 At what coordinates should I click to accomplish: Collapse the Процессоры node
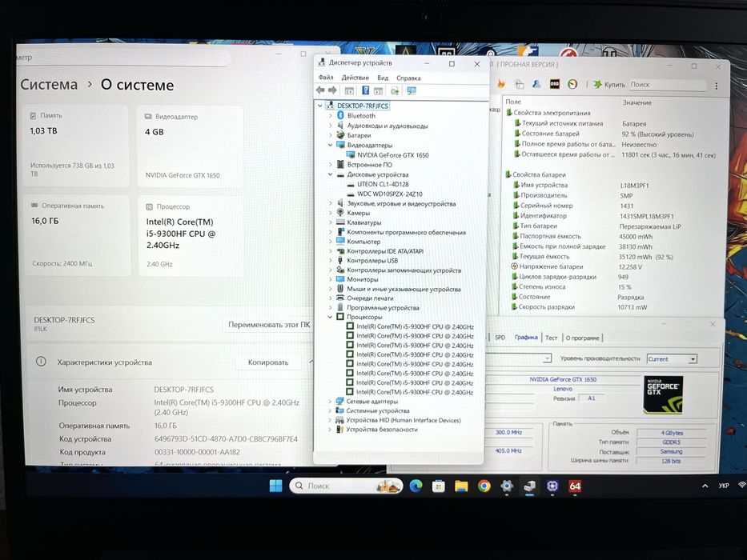click(x=330, y=317)
